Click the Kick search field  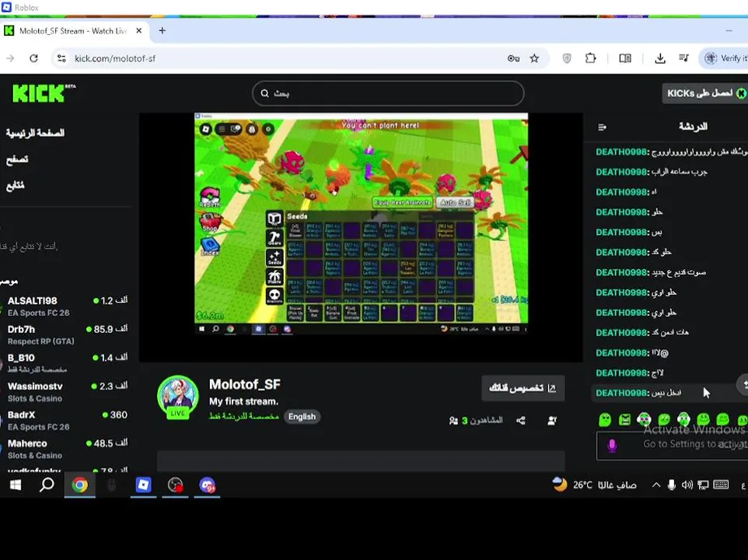(388, 93)
